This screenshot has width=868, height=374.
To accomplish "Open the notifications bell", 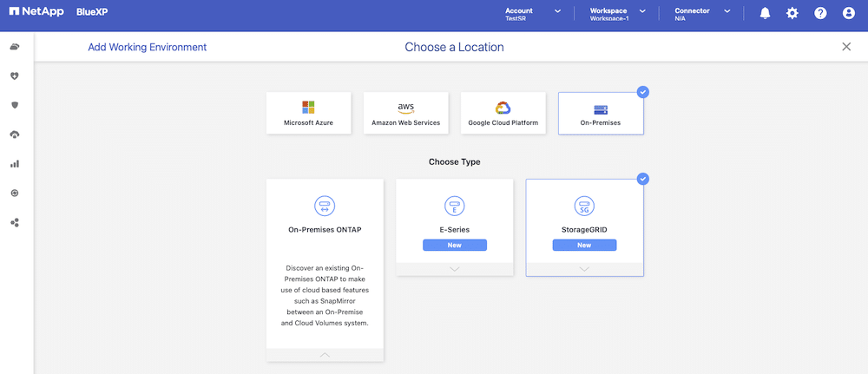I will [765, 13].
